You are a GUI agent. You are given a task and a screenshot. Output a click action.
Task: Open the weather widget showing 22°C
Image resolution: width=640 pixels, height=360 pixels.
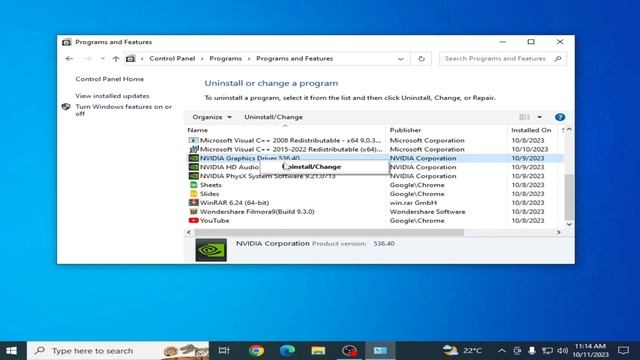point(462,351)
